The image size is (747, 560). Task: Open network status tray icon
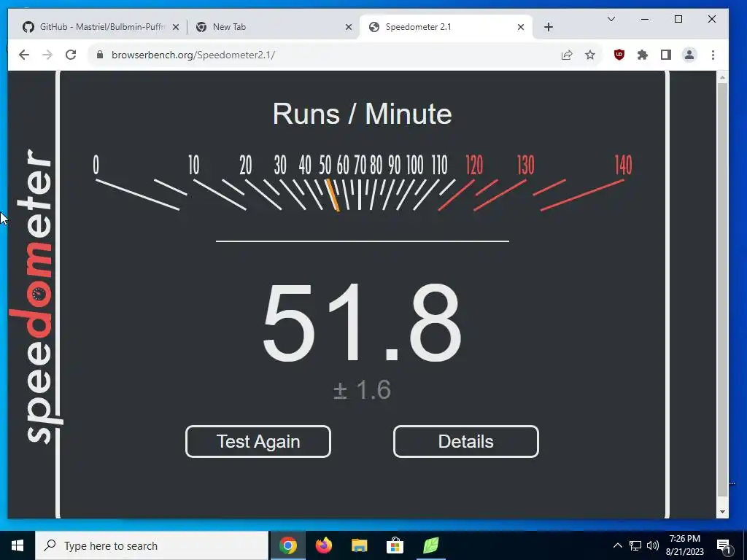(x=635, y=545)
